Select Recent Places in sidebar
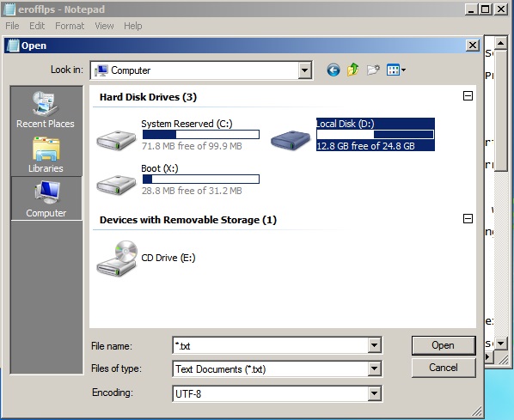 click(46, 110)
